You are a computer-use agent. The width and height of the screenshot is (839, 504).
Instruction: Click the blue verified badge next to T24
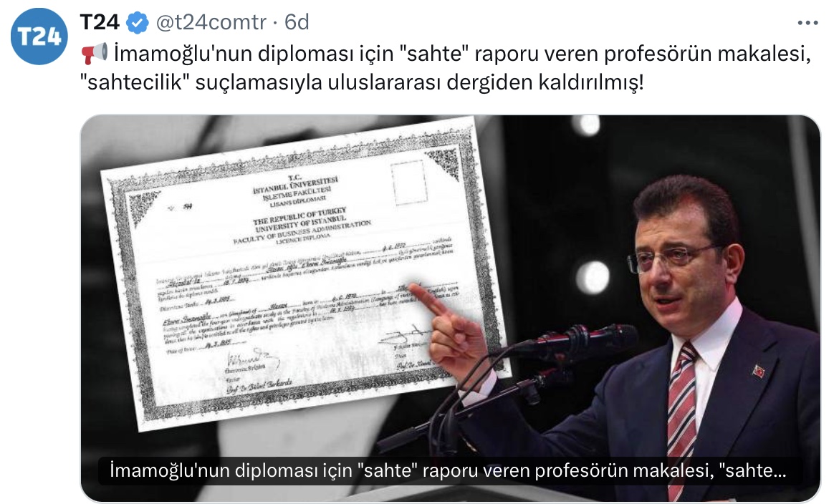tap(138, 23)
